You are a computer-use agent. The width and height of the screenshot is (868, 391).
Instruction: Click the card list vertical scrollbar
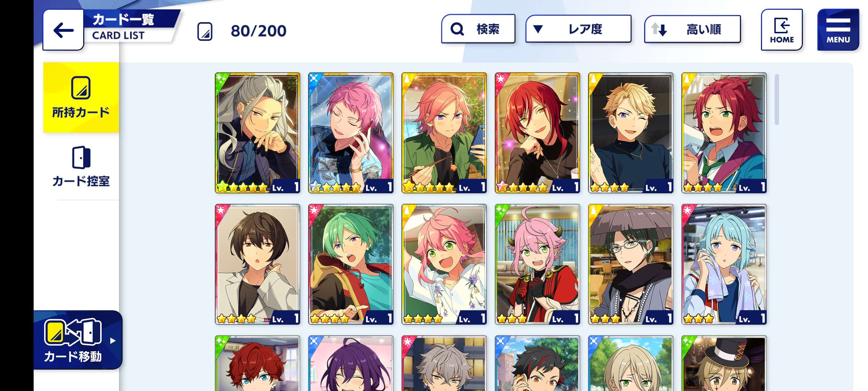[777, 100]
